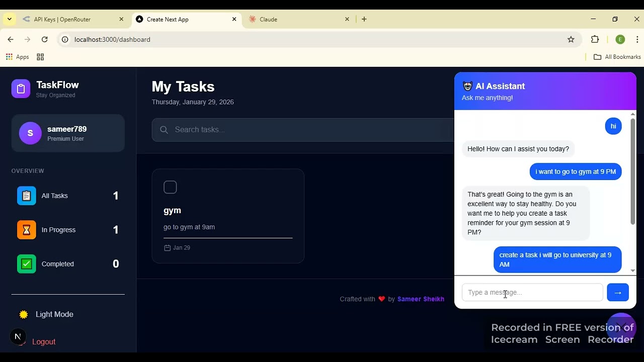Open the browser extensions puzzle icon
644x362 pixels.
click(595, 39)
